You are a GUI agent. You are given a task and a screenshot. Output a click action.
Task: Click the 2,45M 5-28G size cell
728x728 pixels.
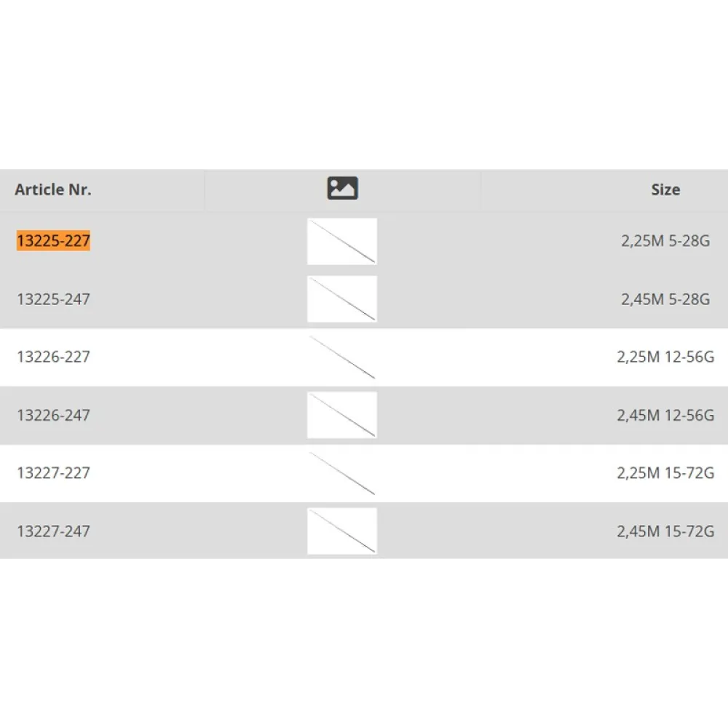665,299
